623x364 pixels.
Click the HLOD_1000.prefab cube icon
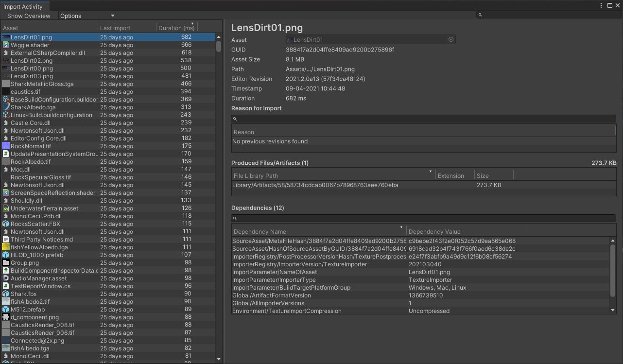[6, 255]
